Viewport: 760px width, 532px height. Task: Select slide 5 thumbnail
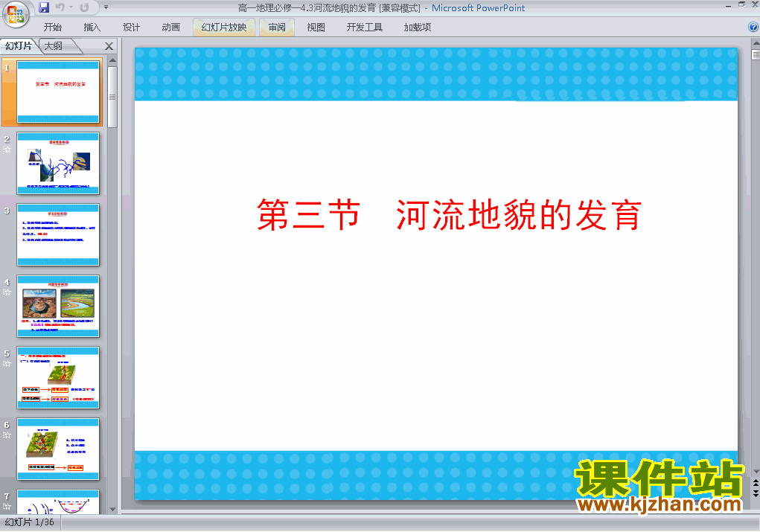point(58,377)
